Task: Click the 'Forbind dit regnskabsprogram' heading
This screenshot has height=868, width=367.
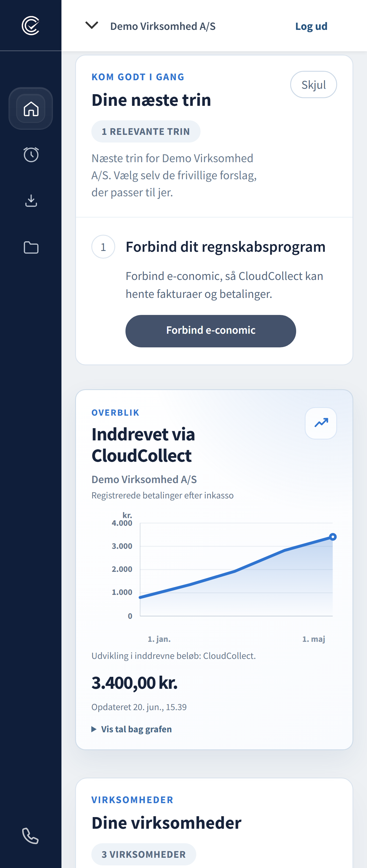Action: coord(225,247)
